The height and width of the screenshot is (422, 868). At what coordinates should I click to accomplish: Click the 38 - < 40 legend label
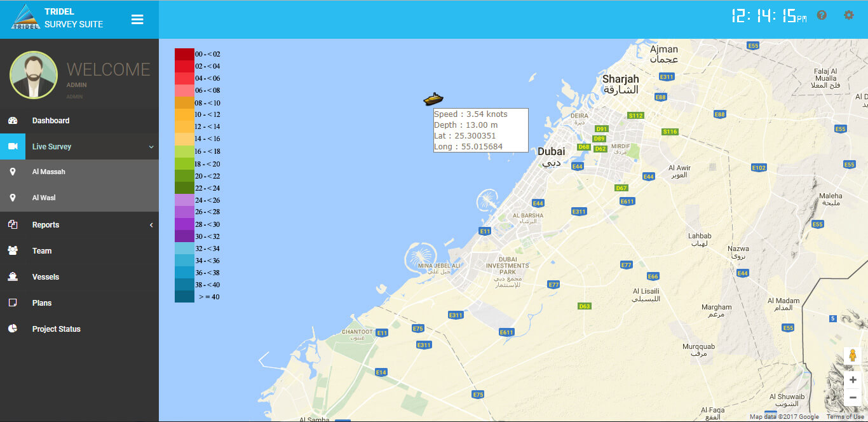click(208, 285)
